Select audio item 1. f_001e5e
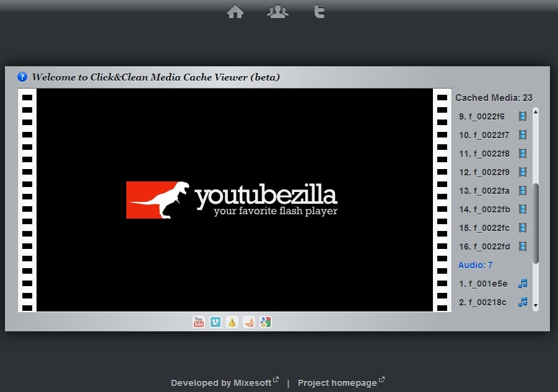558x392 pixels. [x=483, y=284]
